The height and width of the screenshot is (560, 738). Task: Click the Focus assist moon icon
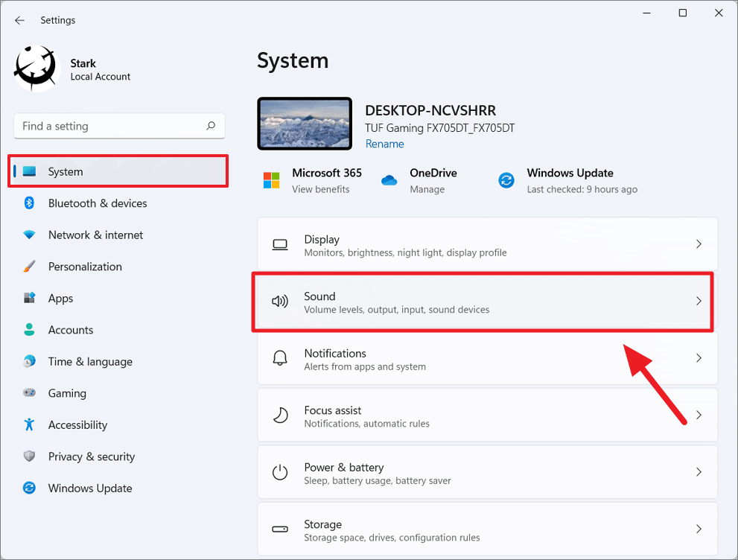(x=279, y=415)
